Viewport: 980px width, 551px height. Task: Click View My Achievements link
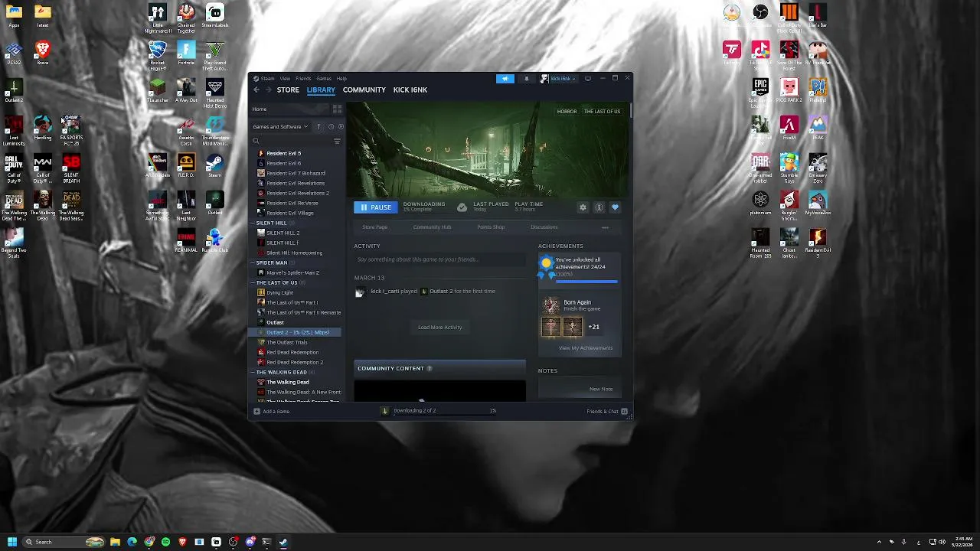tap(586, 348)
